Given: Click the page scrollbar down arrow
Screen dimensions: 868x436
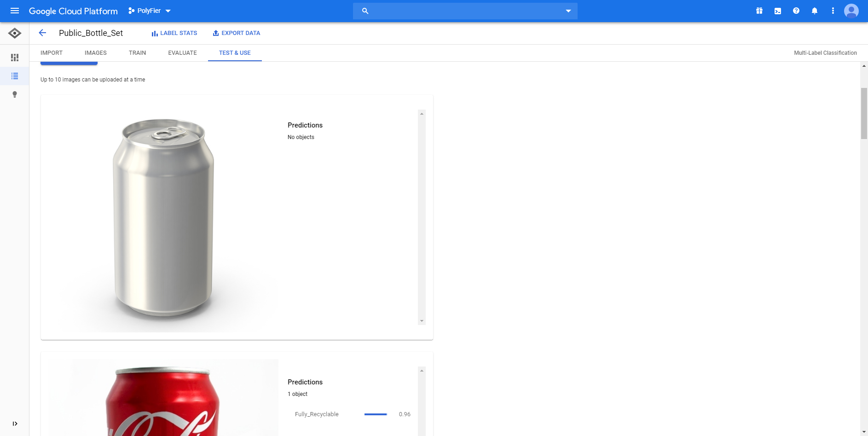Looking at the screenshot, I should point(864,432).
